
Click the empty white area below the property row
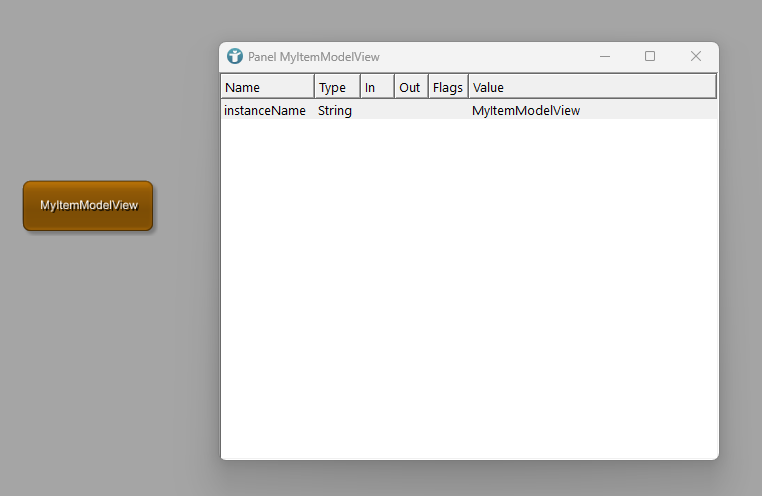(x=468, y=290)
